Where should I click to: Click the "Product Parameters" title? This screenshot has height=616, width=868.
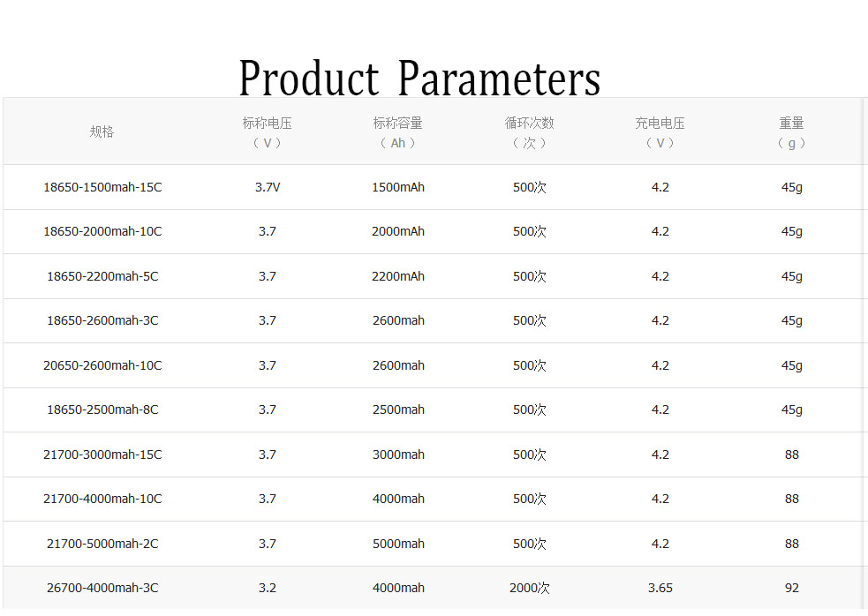click(x=419, y=79)
